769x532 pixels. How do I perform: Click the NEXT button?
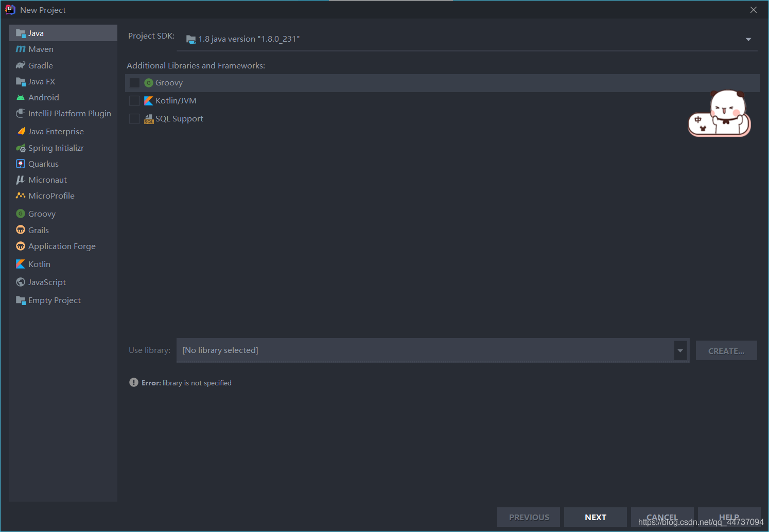tap(596, 517)
